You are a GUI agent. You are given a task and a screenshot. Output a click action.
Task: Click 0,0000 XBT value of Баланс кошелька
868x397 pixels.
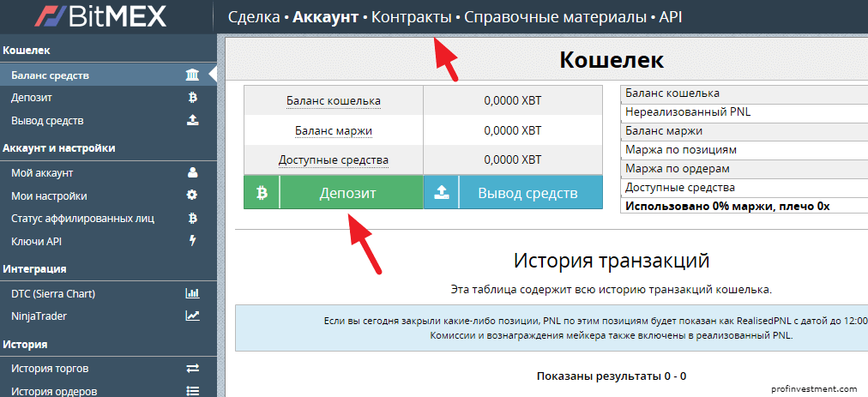[x=513, y=101]
